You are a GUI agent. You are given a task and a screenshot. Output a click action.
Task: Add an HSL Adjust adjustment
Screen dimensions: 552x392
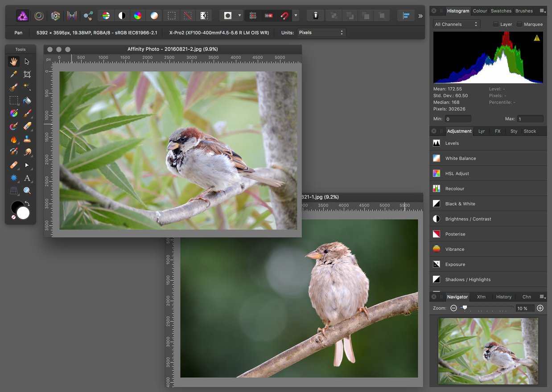488,173
